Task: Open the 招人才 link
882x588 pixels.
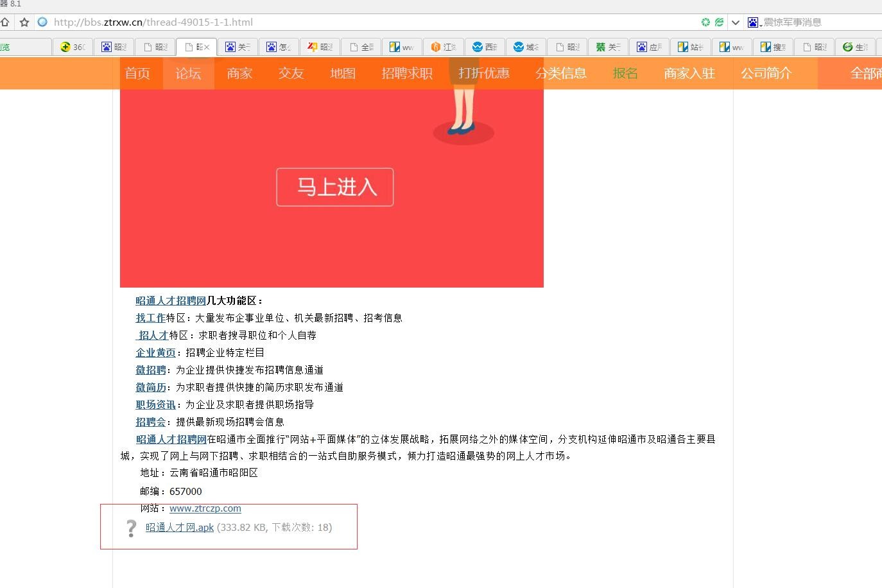Action: click(x=153, y=335)
